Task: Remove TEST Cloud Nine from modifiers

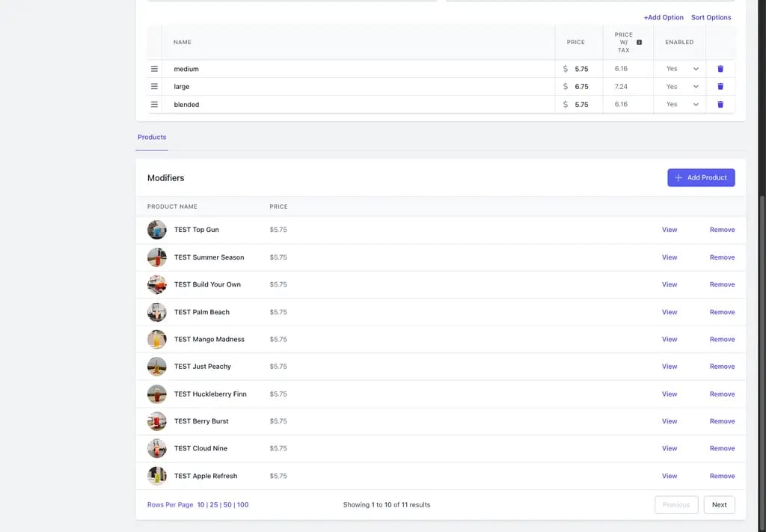Action: coord(722,448)
